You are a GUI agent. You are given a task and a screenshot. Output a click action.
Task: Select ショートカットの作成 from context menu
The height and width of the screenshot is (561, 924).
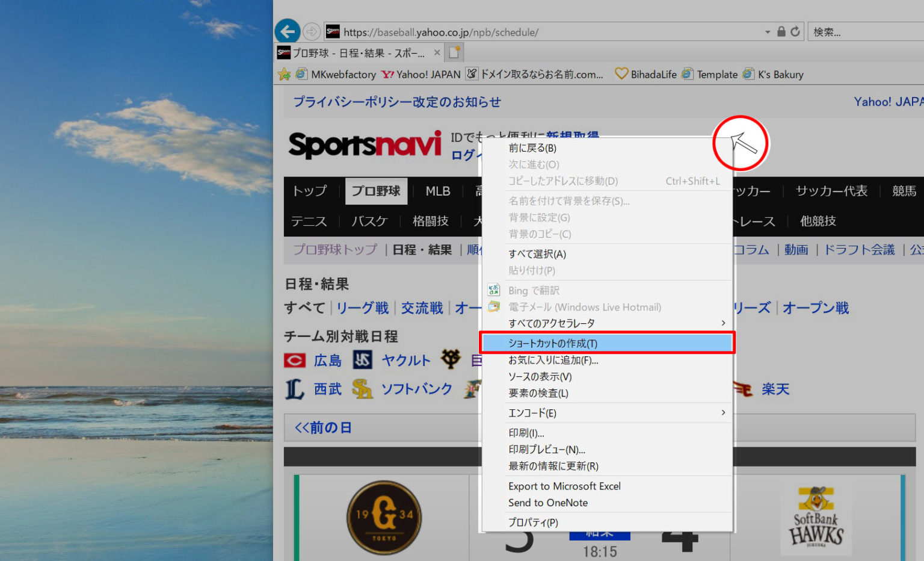pyautogui.click(x=553, y=342)
